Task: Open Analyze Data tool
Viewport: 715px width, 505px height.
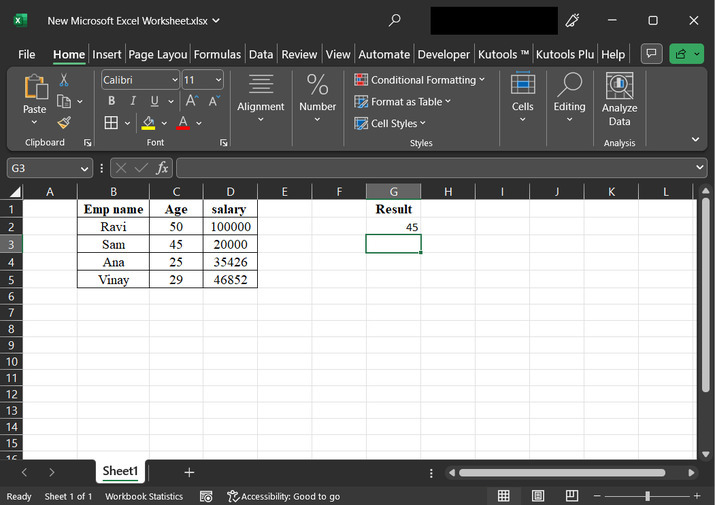Action: tap(620, 100)
